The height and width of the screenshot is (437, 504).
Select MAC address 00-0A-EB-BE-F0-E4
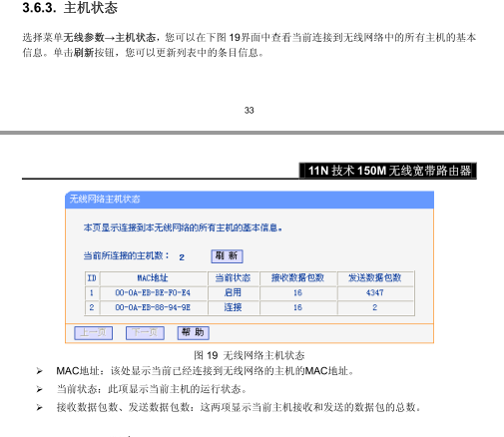pyautogui.click(x=153, y=293)
